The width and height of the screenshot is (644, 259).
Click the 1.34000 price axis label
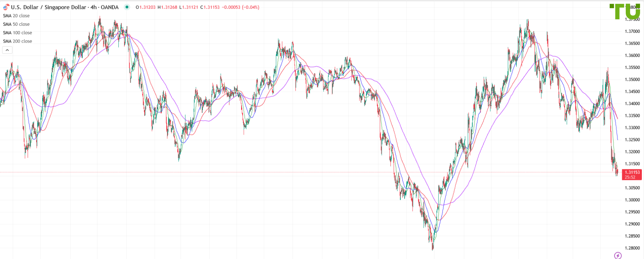coord(632,104)
